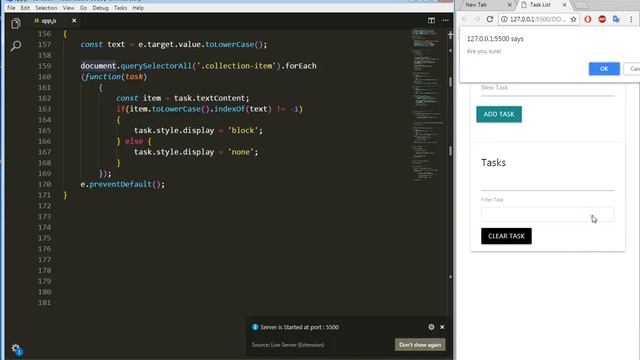Click the code minimap in VS Code
This screenshot has height=360, width=640.
coord(427,105)
